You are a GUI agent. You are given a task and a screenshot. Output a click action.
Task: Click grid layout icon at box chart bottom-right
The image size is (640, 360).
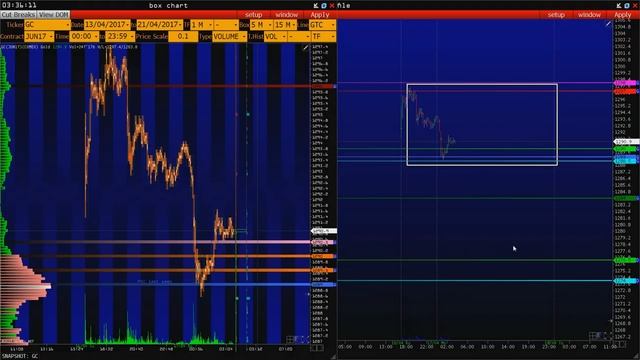[290, 340]
